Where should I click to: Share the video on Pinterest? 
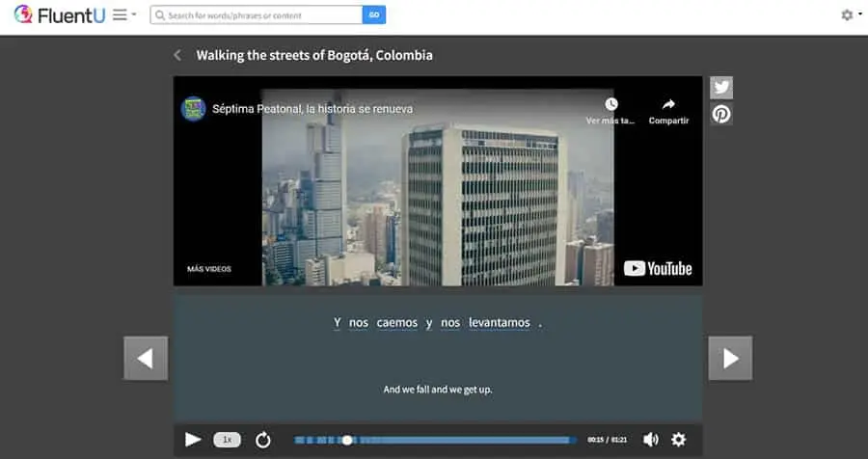coord(721,114)
